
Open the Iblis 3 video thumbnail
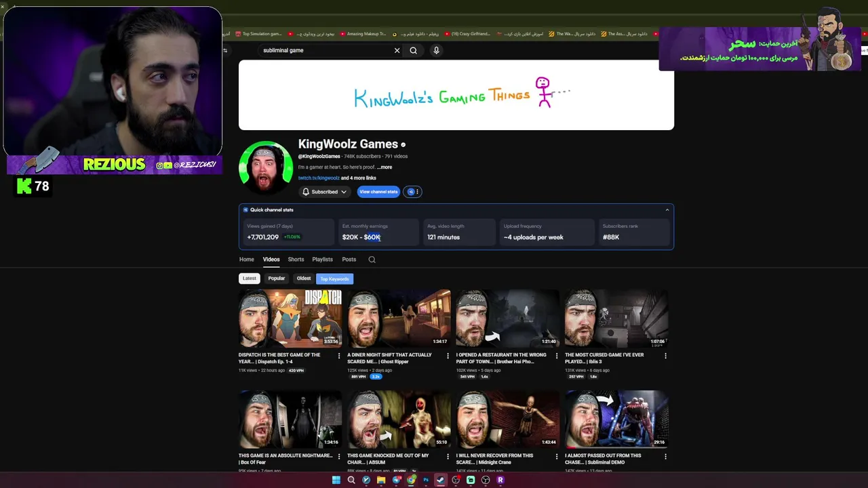coord(616,319)
